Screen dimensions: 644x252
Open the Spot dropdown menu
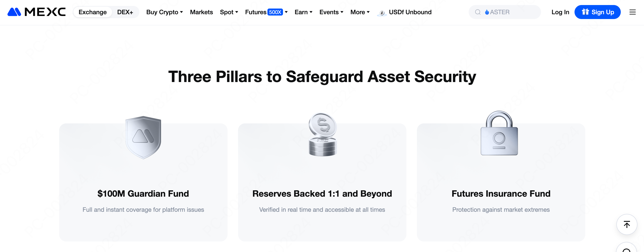coord(229,12)
